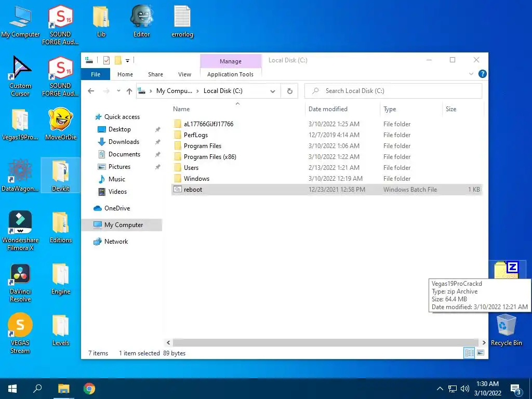Open address bar history dropdown
The width and height of the screenshot is (532, 399).
273,91
